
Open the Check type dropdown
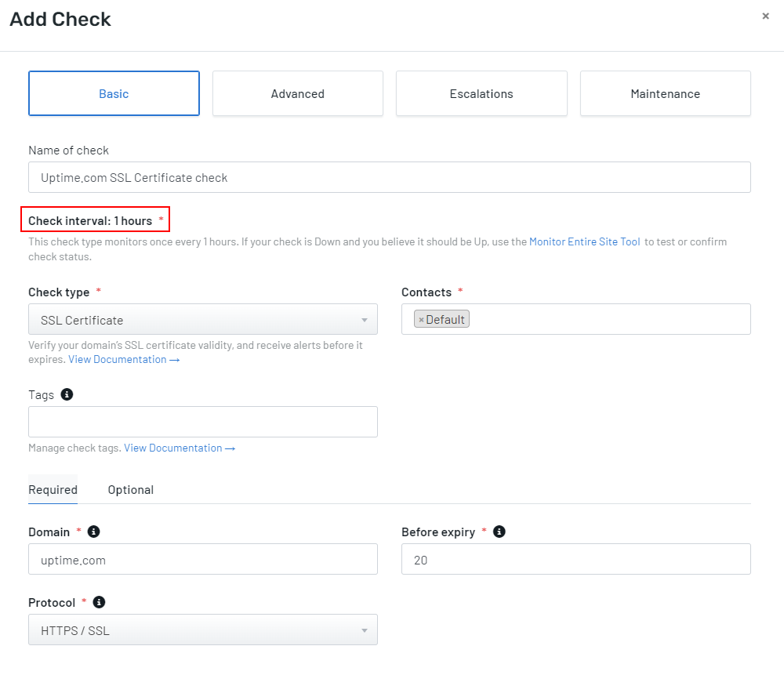click(202, 319)
